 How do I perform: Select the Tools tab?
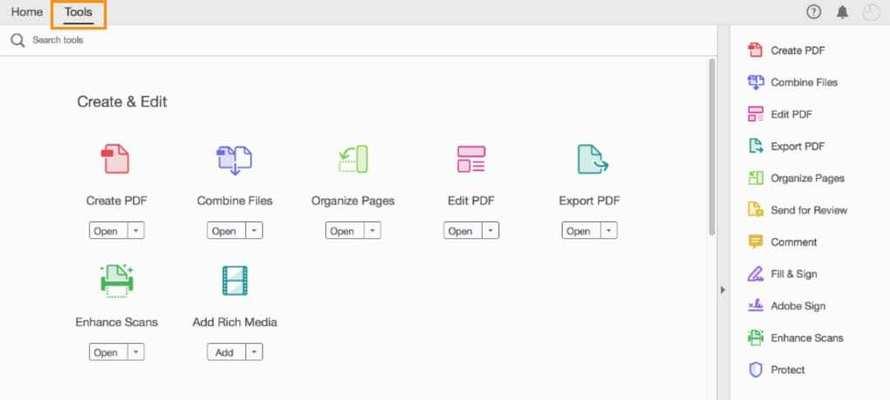pyautogui.click(x=78, y=12)
